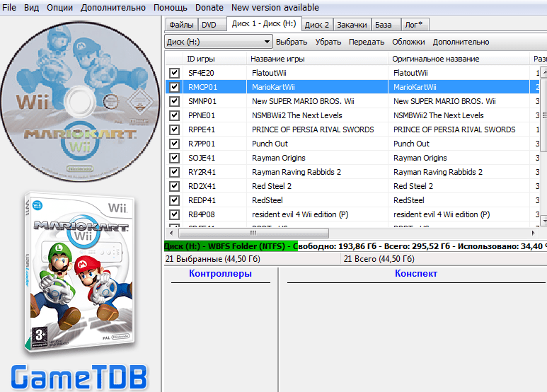547x392 pixels.
Task: Sort by Оригинальное название column header
Action: [x=459, y=59]
